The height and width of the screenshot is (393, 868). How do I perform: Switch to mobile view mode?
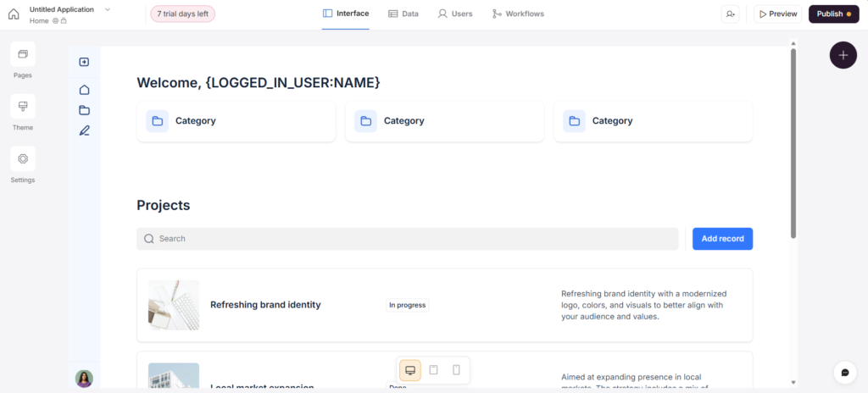[456, 370]
